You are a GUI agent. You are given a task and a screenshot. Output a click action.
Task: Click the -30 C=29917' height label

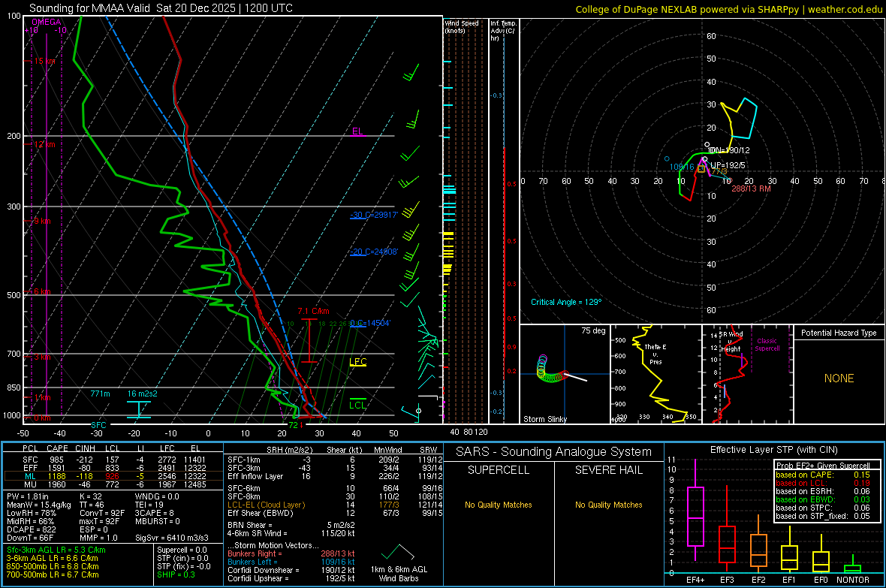(375, 215)
